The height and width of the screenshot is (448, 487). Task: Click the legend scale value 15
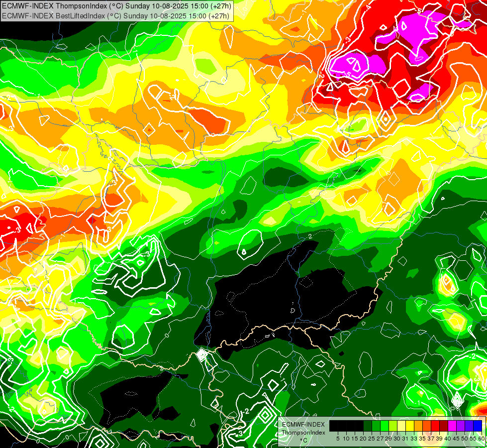click(x=355, y=439)
